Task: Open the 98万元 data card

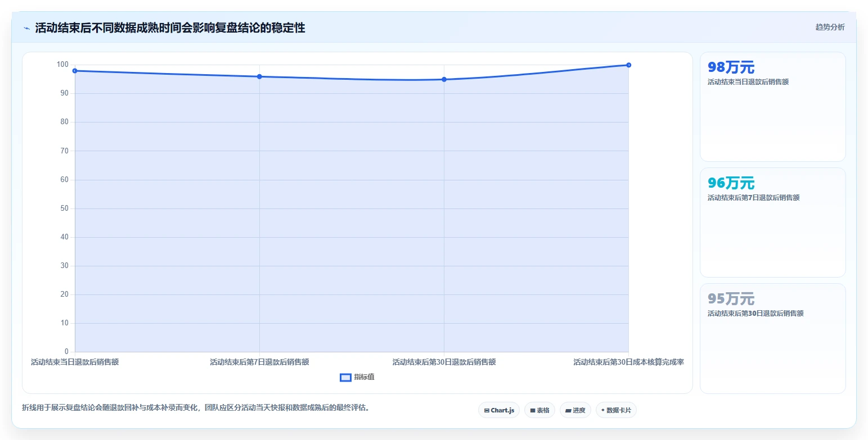Action: click(772, 107)
